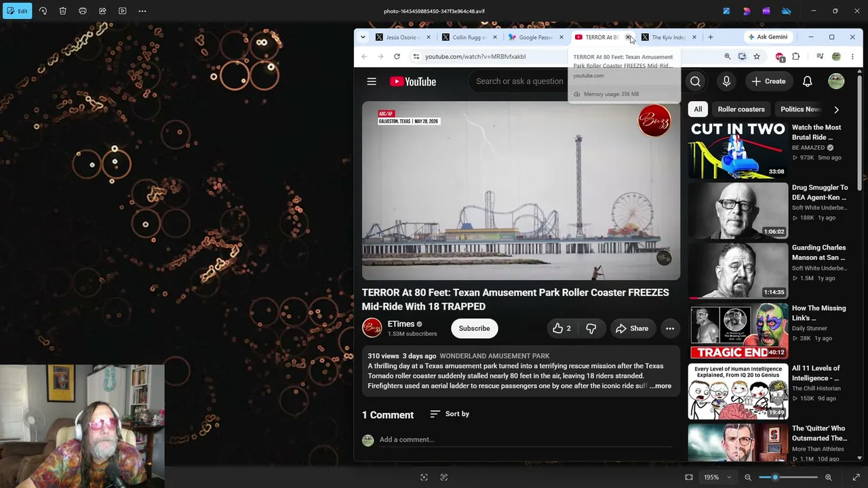Open YouTube notifications bell
This screenshot has width=868, height=488.
tap(808, 81)
